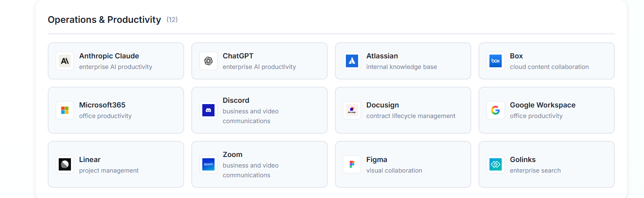The width and height of the screenshot is (644, 198).
Task: Click the Operations & Productivity heading
Action: point(104,20)
